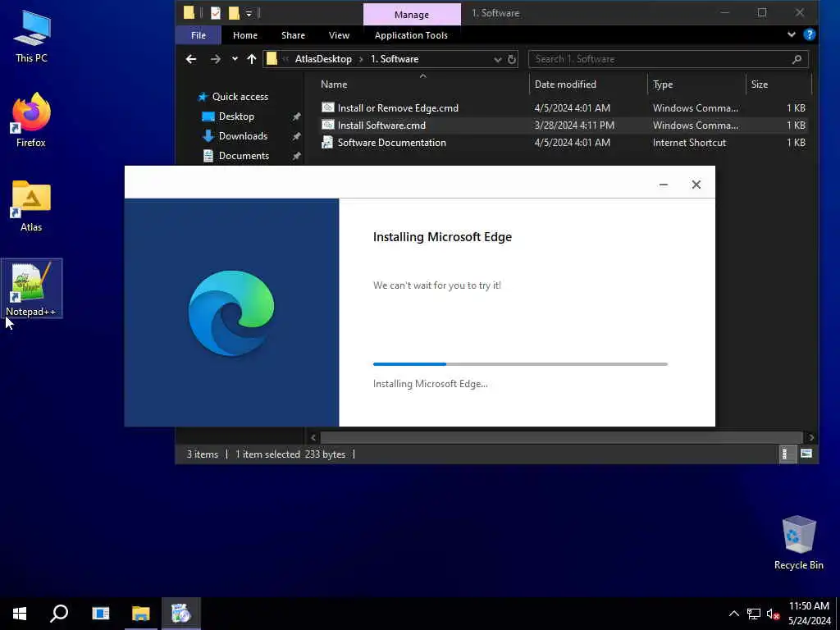The width and height of the screenshot is (840, 630).
Task: Close the Edge installer window
Action: pyautogui.click(x=696, y=185)
